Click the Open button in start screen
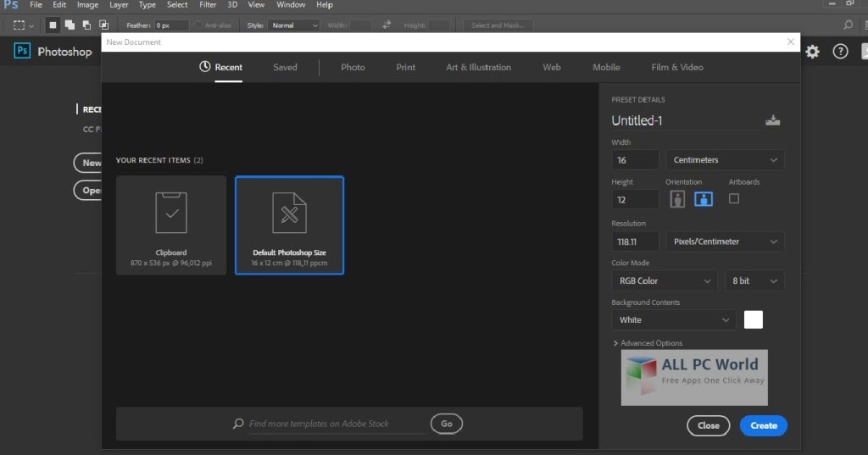This screenshot has height=455, width=868. (88, 191)
